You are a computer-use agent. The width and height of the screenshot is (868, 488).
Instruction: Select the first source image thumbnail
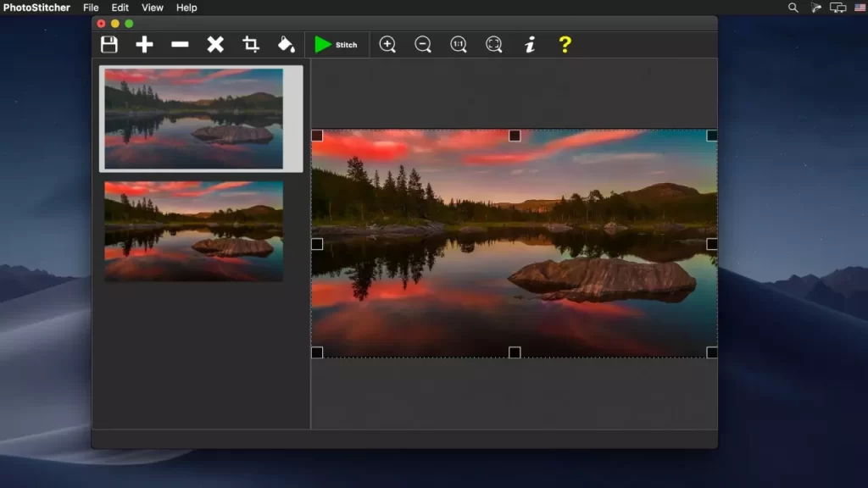[194, 119]
